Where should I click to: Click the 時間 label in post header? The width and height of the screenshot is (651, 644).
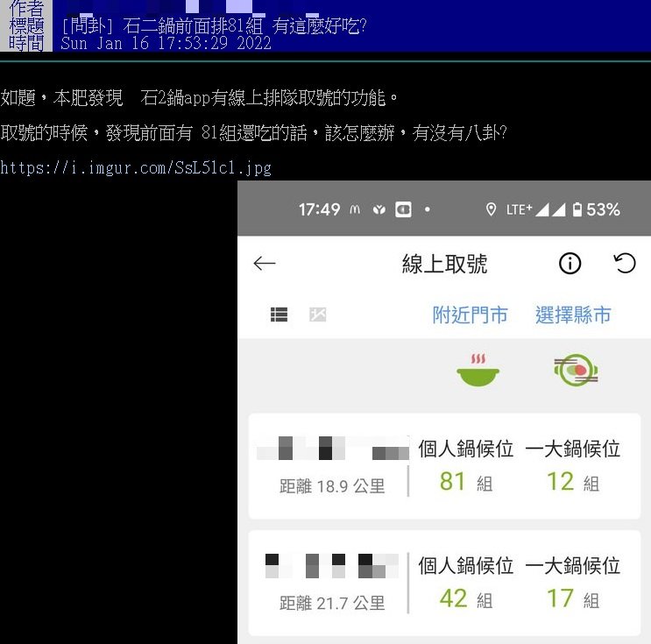(26, 43)
